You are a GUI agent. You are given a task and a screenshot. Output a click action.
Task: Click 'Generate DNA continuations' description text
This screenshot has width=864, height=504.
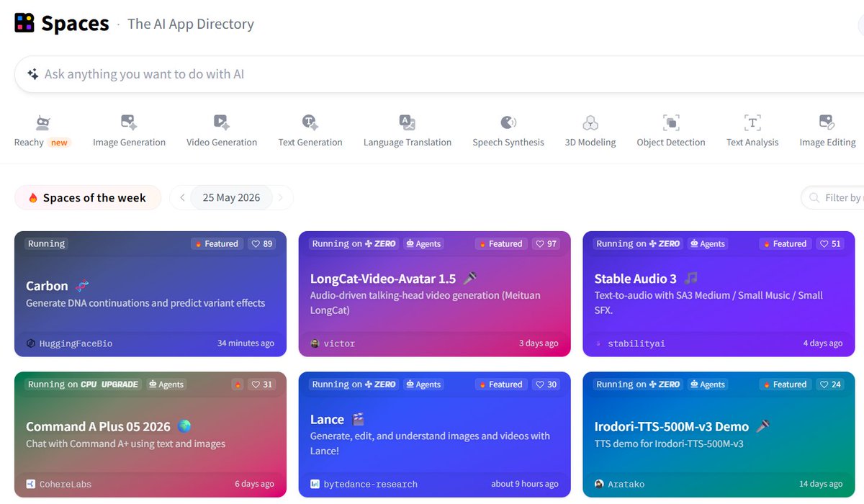[145, 303]
